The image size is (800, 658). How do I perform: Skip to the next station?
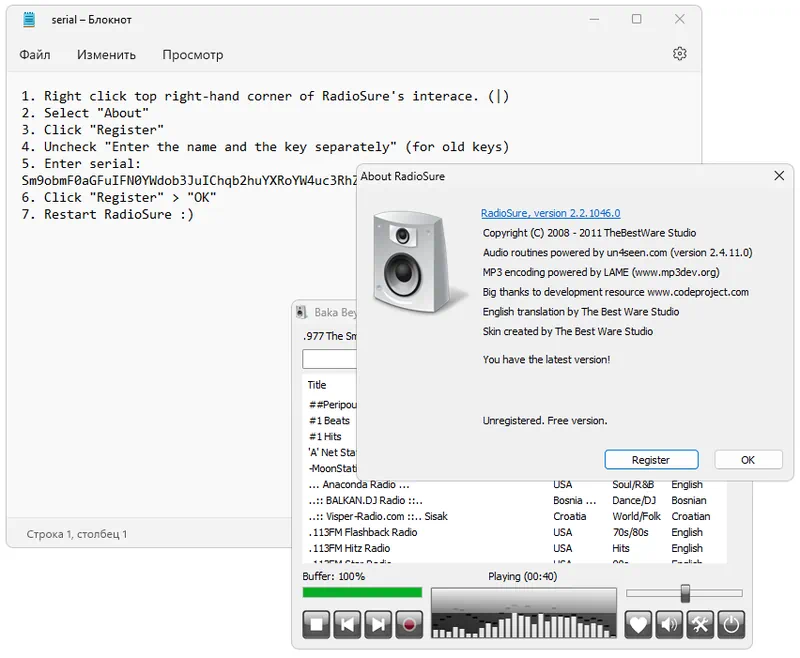pyautogui.click(x=378, y=624)
